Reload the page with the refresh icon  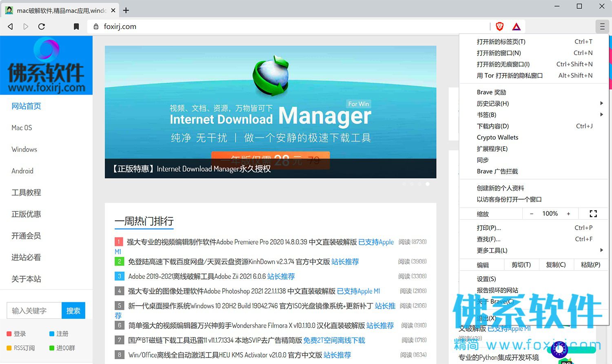(42, 27)
